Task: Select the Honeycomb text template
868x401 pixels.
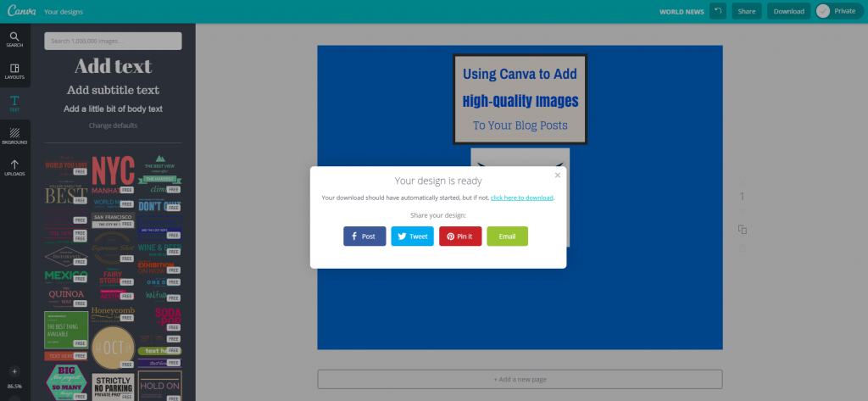Action: point(113,314)
